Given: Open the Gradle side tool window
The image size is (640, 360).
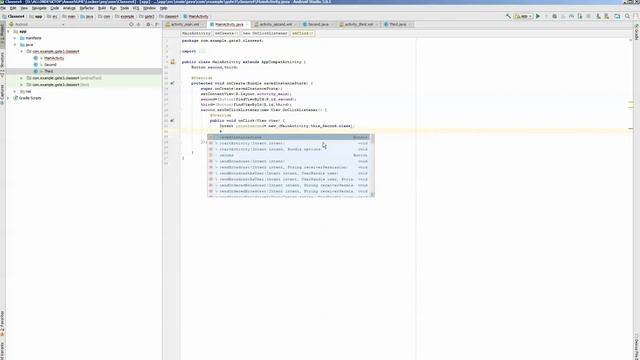Looking at the screenshot, I should click(x=637, y=31).
